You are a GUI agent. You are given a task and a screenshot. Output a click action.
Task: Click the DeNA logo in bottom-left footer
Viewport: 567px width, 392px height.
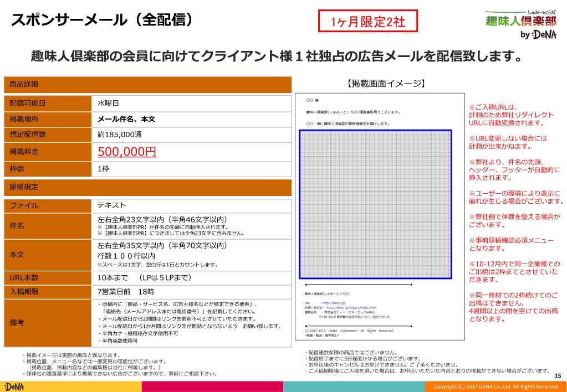pos(14,386)
